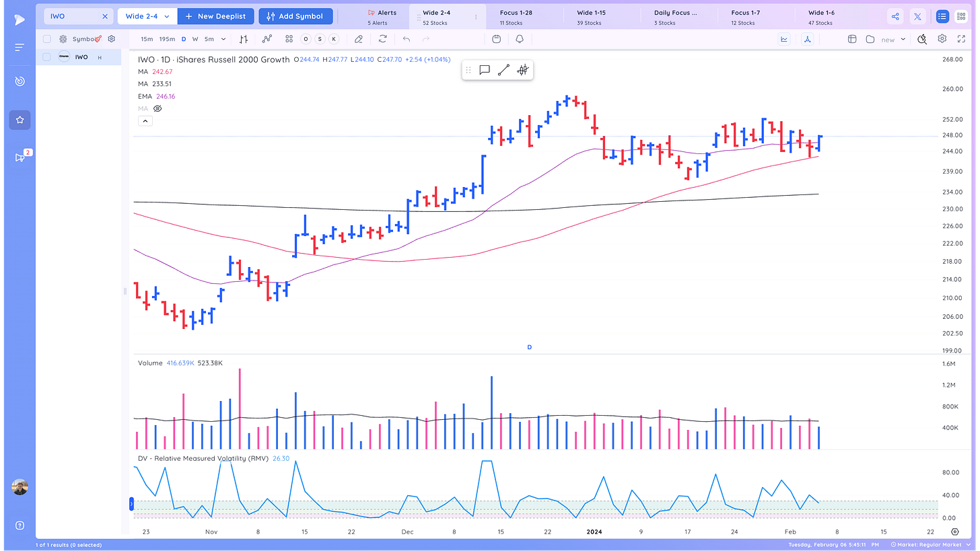This screenshot has width=980, height=551.
Task: Open the four-squares templates icon
Action: pyautogui.click(x=289, y=39)
